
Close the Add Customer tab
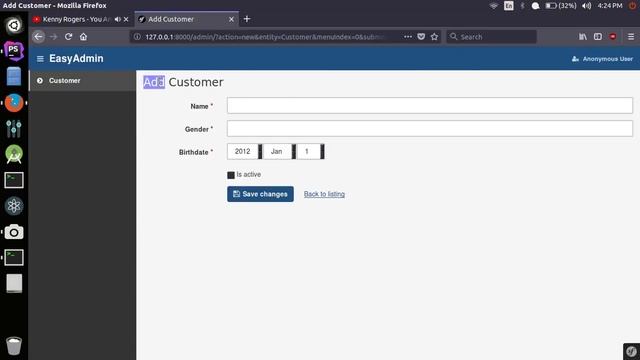pyautogui.click(x=231, y=19)
